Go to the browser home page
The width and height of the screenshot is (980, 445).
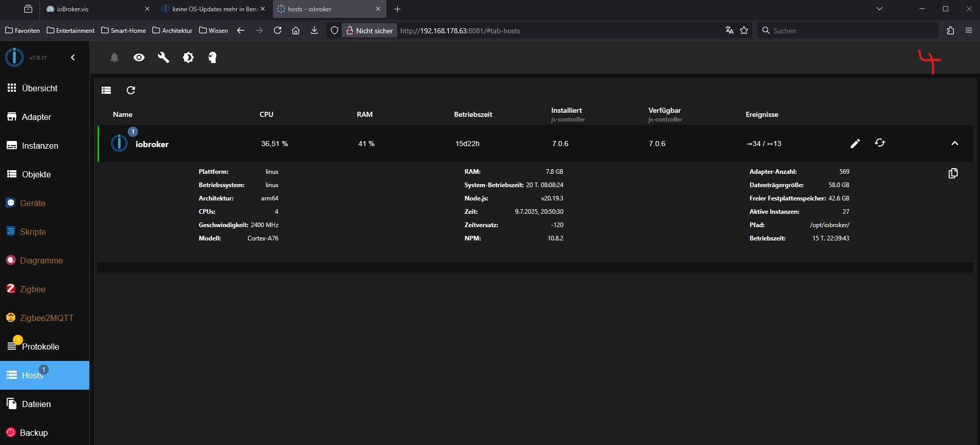click(x=296, y=31)
